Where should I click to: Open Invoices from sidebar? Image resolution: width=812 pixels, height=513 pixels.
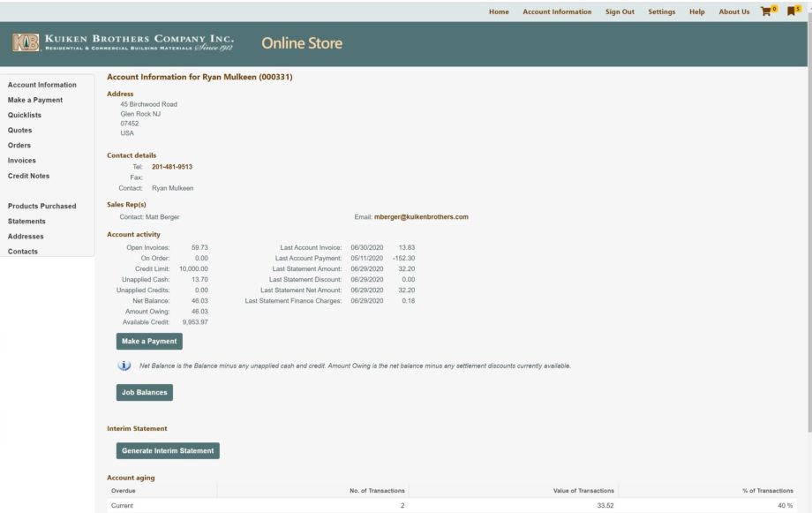22,160
